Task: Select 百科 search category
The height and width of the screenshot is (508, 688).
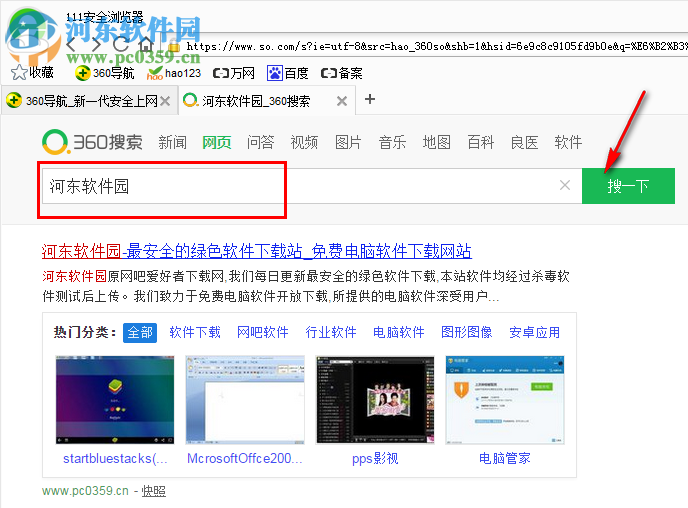Action: [480, 143]
